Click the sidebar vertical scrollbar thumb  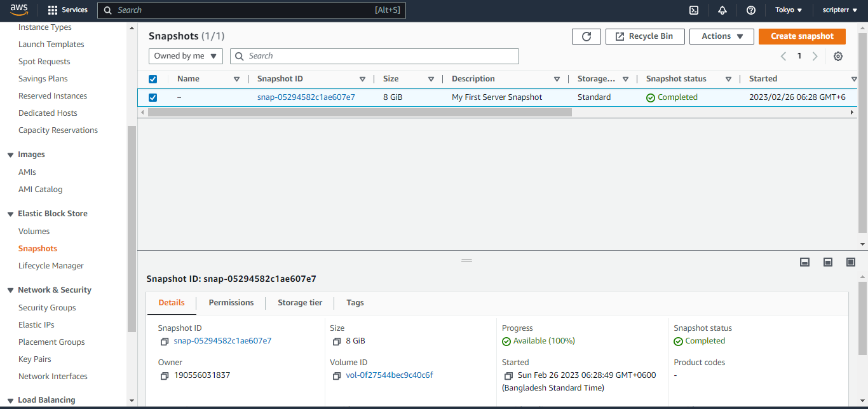tap(132, 229)
